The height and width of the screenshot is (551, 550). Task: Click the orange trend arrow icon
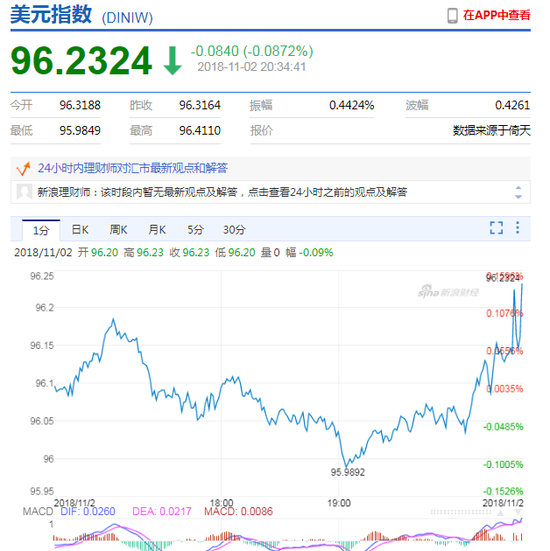pos(24,169)
